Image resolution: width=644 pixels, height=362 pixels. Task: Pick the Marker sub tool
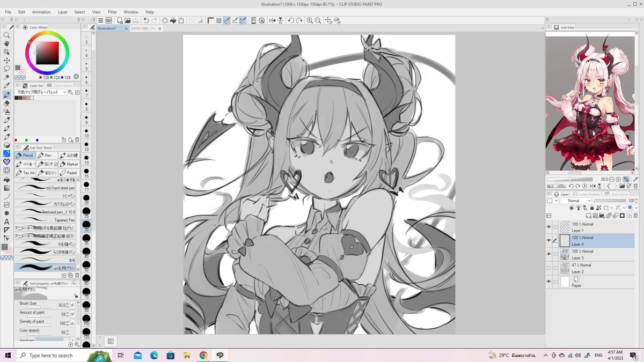tap(70, 164)
